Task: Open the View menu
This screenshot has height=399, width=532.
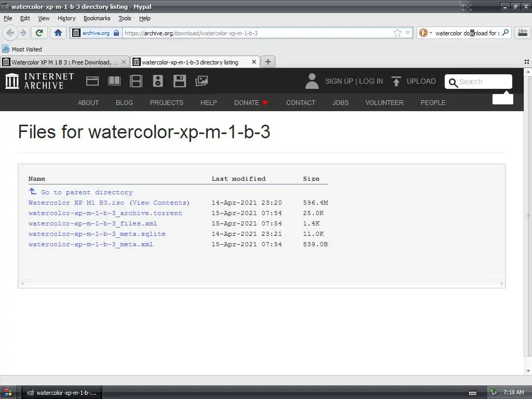Action: pyautogui.click(x=44, y=18)
